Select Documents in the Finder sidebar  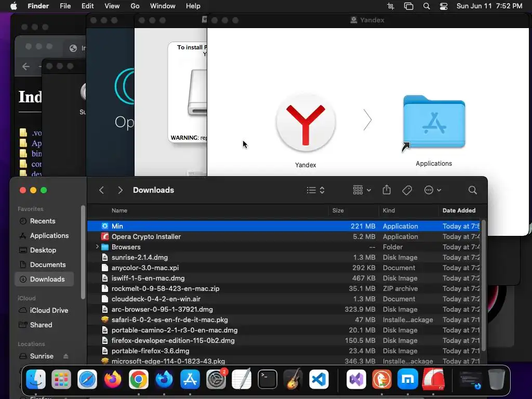click(x=44, y=264)
